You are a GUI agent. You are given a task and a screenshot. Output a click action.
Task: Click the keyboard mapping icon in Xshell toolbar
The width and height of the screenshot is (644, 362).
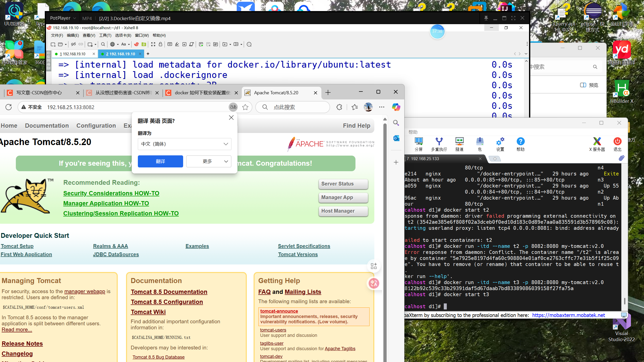(x=170, y=44)
